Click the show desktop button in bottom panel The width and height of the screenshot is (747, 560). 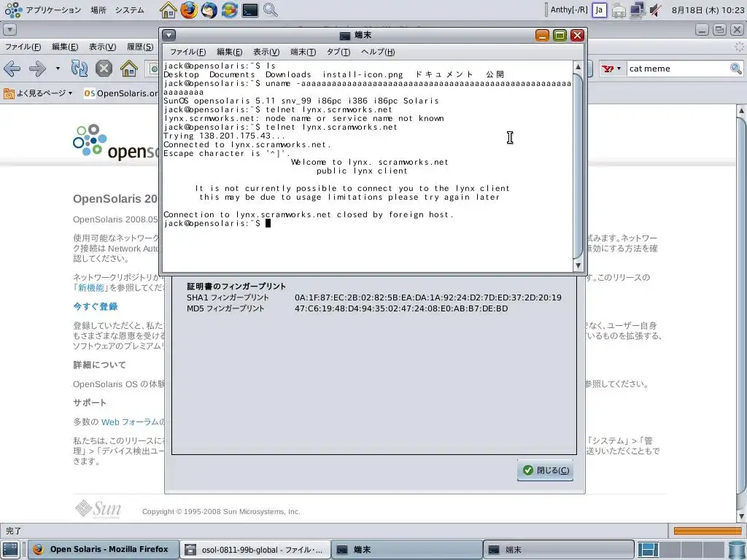click(x=10, y=550)
